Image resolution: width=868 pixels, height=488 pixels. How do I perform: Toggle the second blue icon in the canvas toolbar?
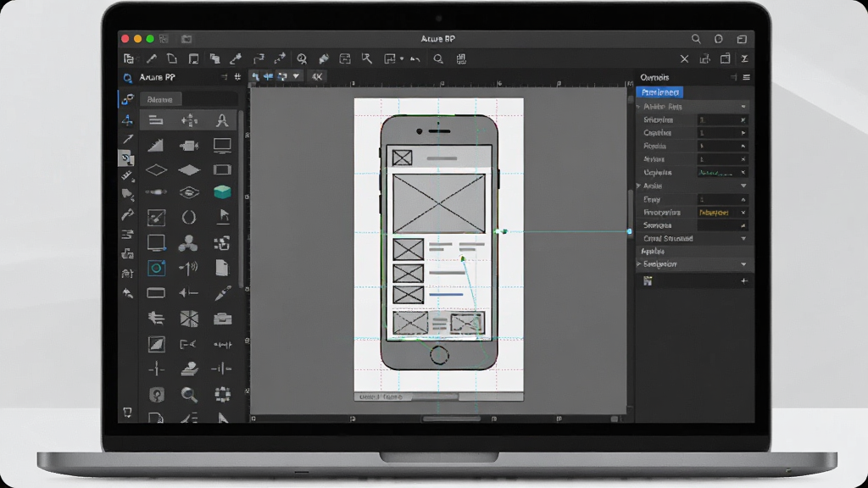click(269, 76)
